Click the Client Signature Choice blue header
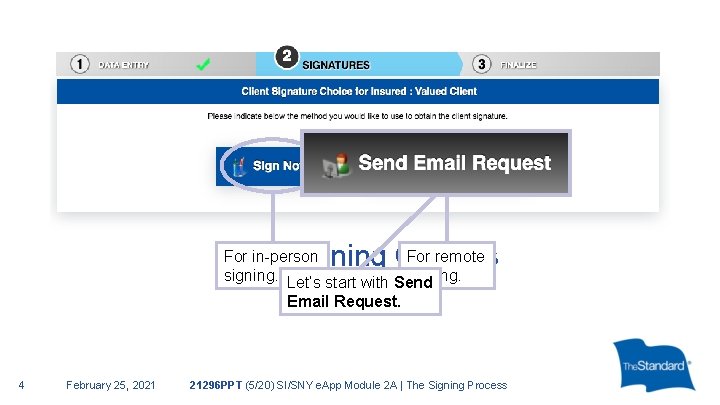720x405 pixels. 358,91
